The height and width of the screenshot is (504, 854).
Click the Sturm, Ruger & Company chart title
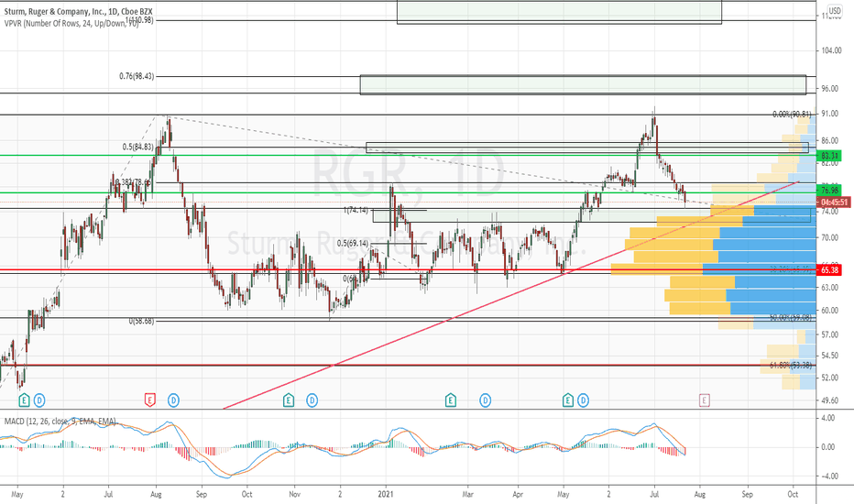tap(79, 11)
